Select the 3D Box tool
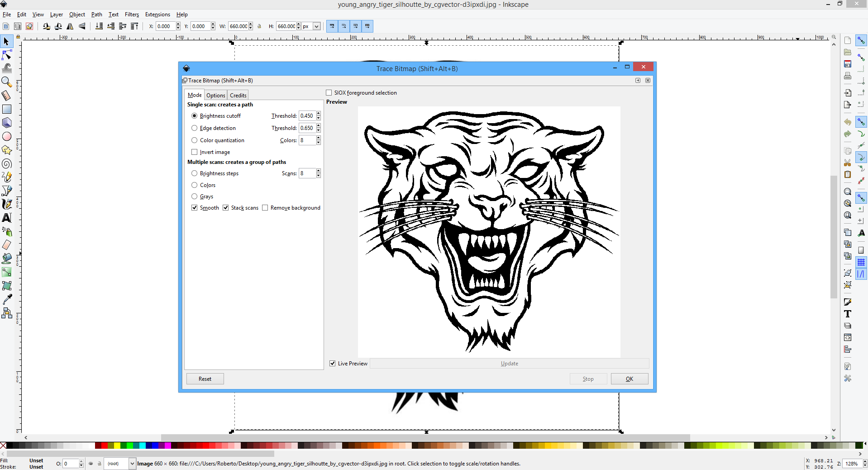 [x=6, y=123]
